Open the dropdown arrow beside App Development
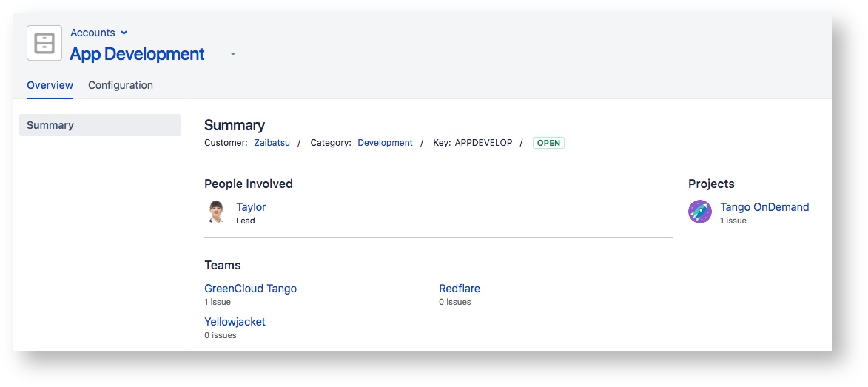 (x=232, y=54)
